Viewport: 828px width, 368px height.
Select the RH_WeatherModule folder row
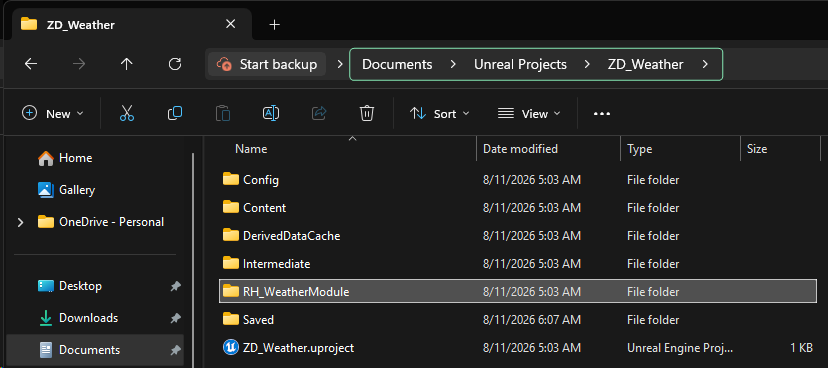click(x=518, y=291)
